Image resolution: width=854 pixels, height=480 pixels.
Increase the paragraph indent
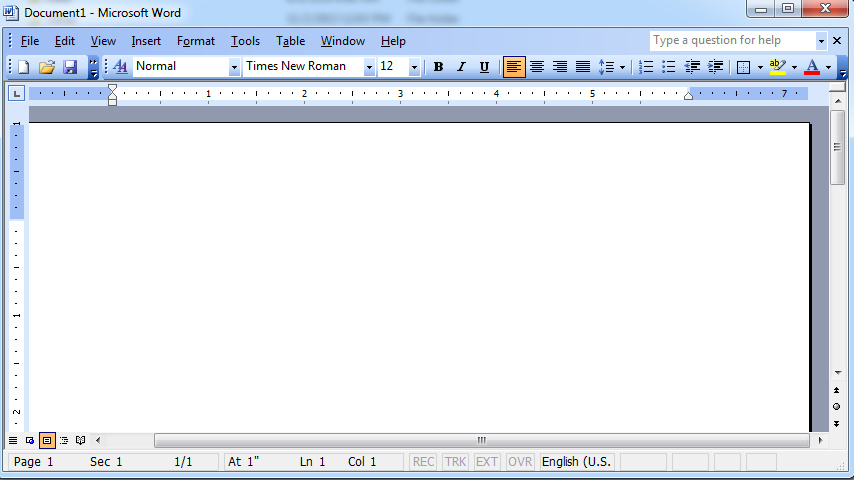click(x=715, y=67)
